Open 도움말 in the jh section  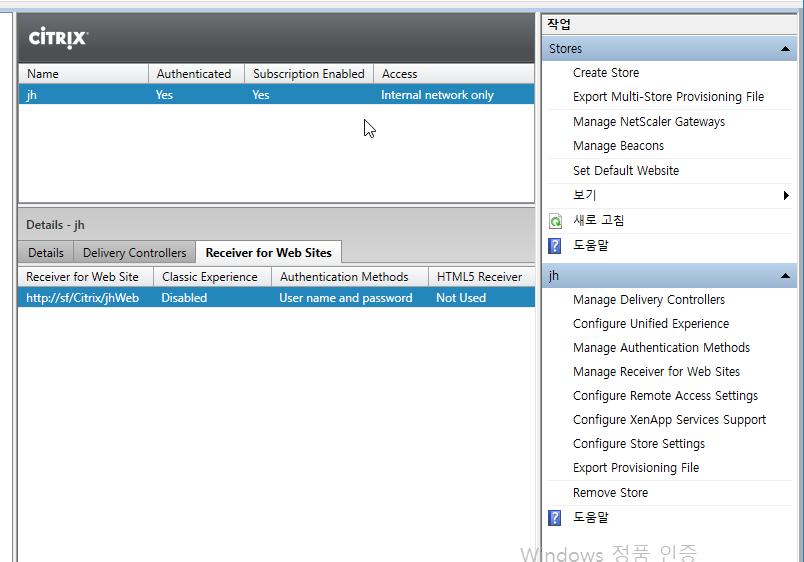click(591, 517)
